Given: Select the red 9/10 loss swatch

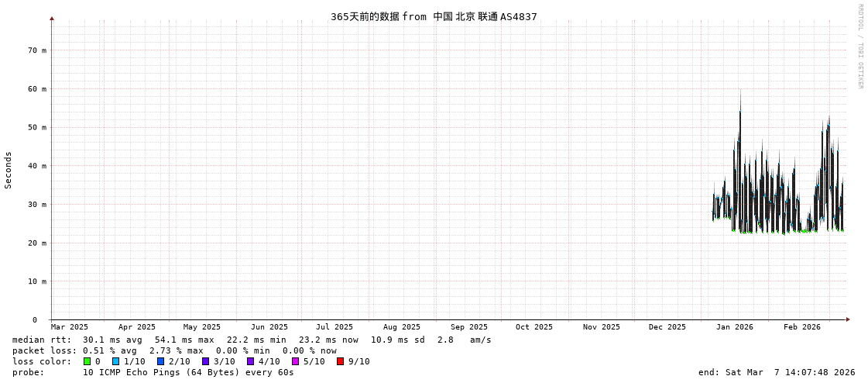Looking at the screenshot, I should point(340,361).
